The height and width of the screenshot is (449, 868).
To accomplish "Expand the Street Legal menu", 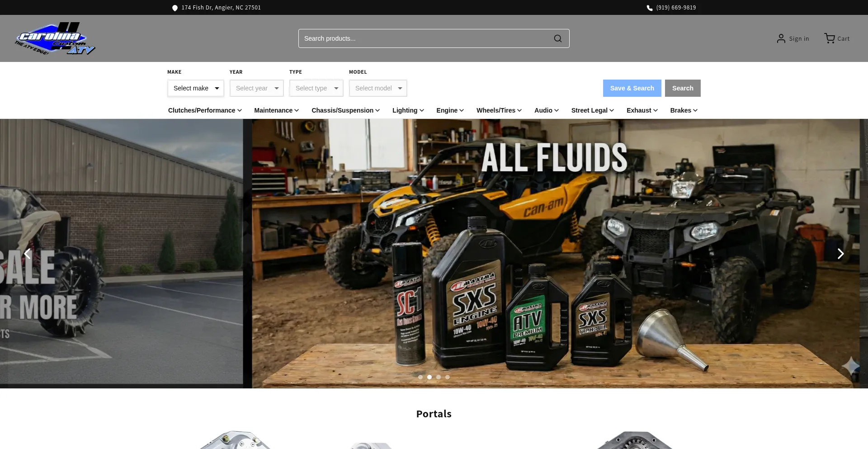I will 593,110.
